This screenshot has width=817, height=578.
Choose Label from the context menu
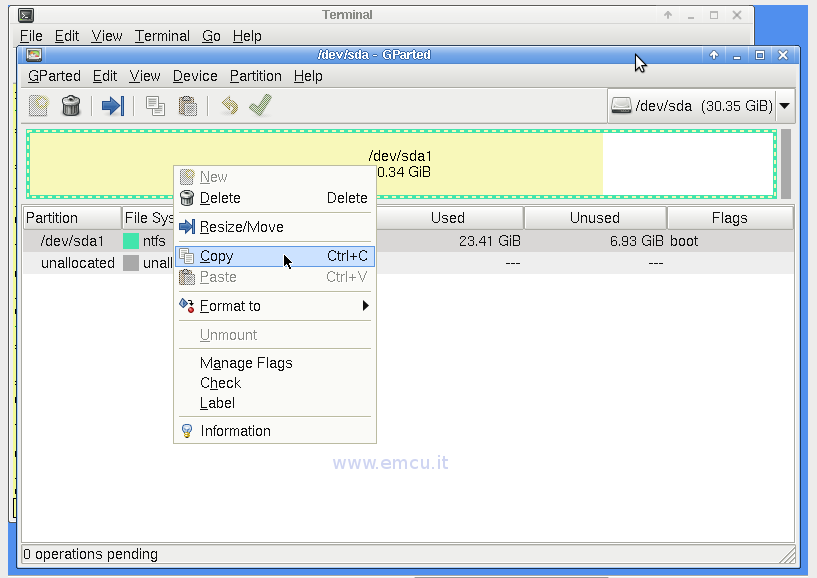coord(275,403)
